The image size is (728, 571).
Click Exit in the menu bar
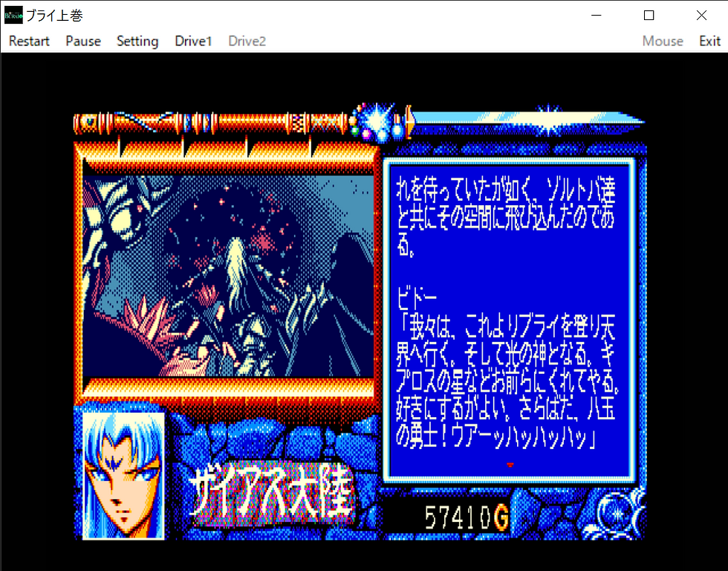point(710,42)
